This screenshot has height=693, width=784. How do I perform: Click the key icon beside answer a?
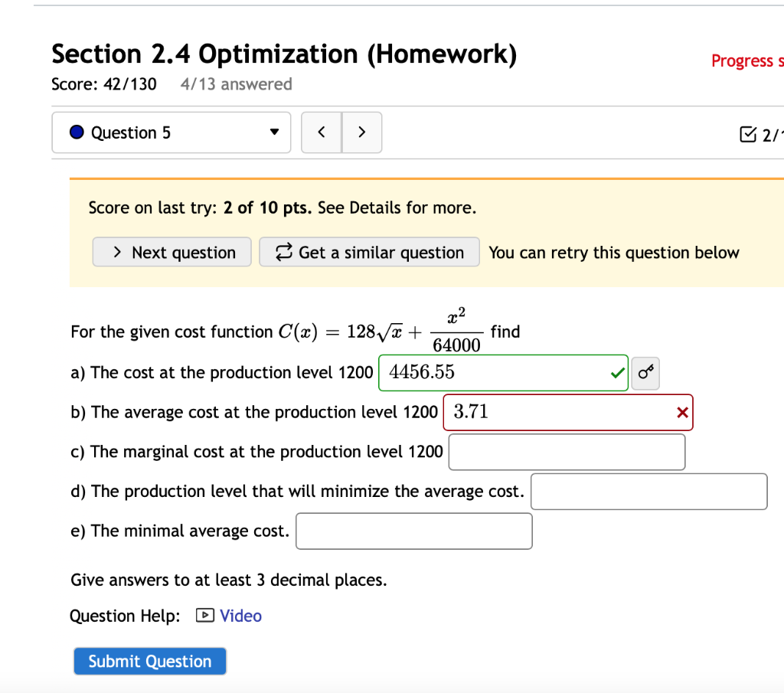(645, 372)
